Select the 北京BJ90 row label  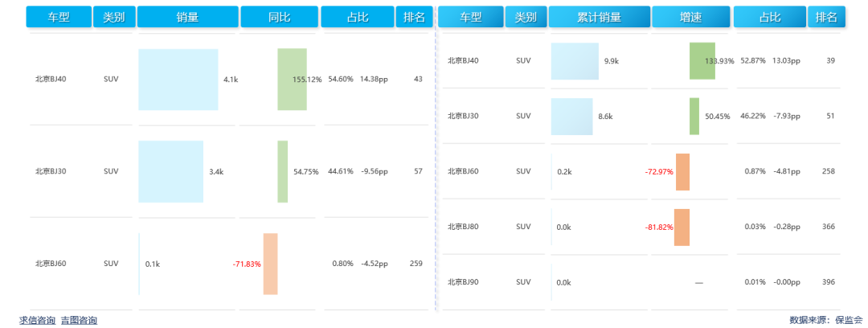463,282
